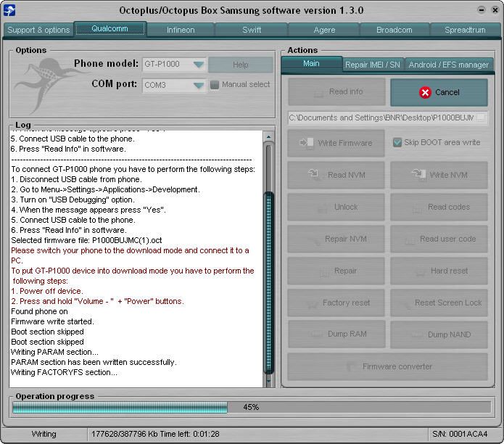
Task: Click the Write Firmware button
Action: 336,143
